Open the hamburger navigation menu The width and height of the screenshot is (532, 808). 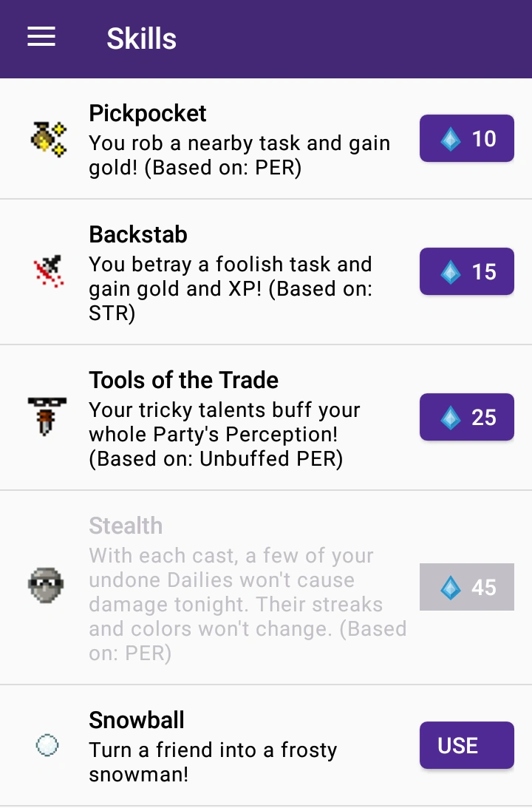click(41, 37)
